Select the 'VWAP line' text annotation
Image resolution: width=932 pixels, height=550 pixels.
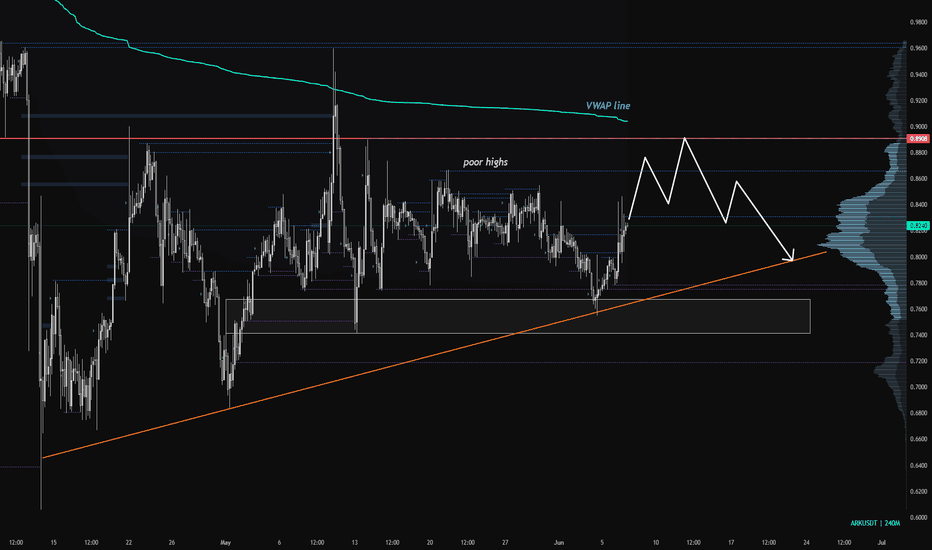point(608,106)
